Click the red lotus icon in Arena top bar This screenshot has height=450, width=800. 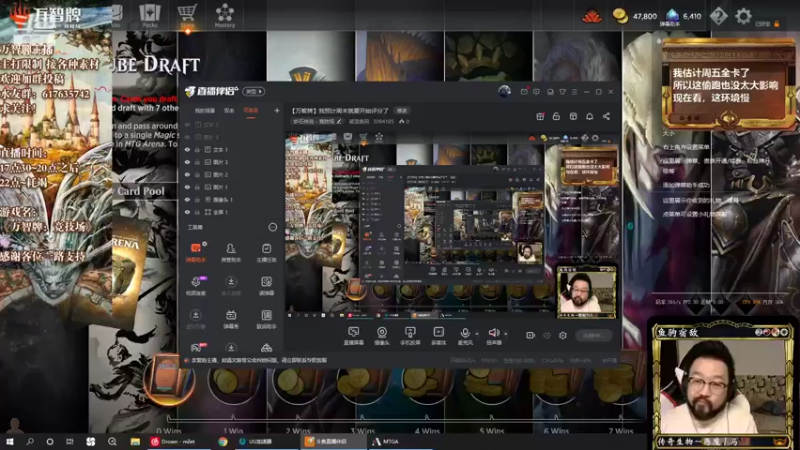pyautogui.click(x=592, y=17)
